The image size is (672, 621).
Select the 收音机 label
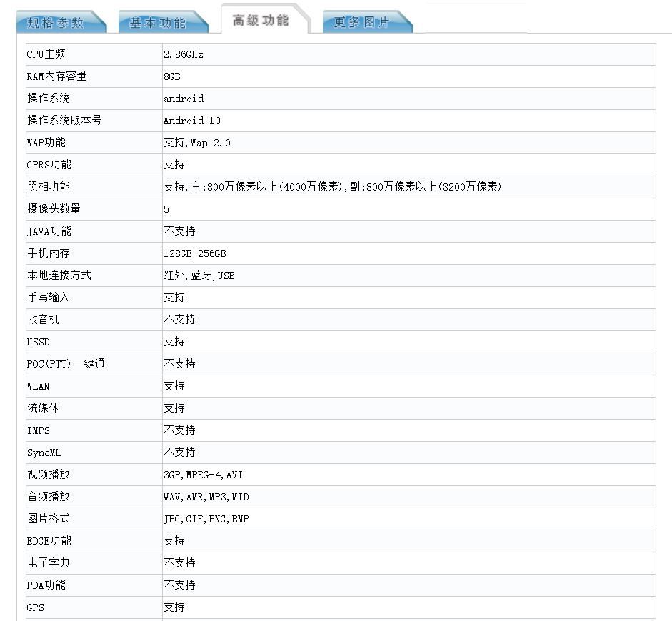point(43,320)
